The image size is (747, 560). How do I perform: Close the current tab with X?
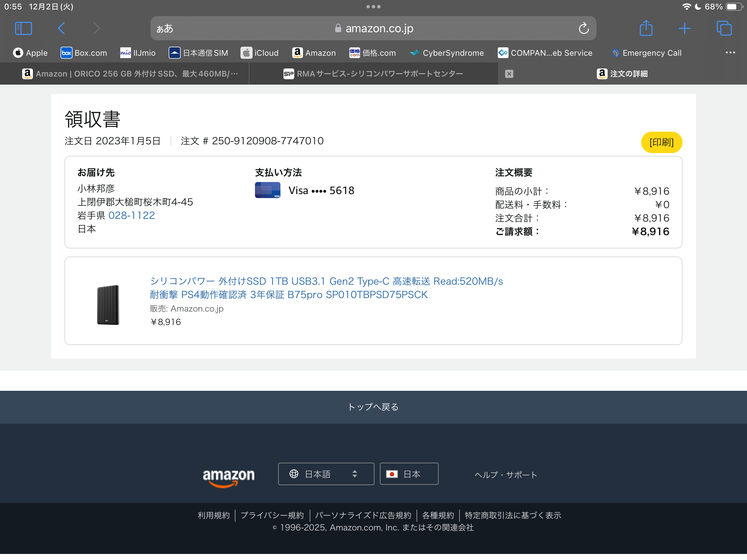pos(509,74)
